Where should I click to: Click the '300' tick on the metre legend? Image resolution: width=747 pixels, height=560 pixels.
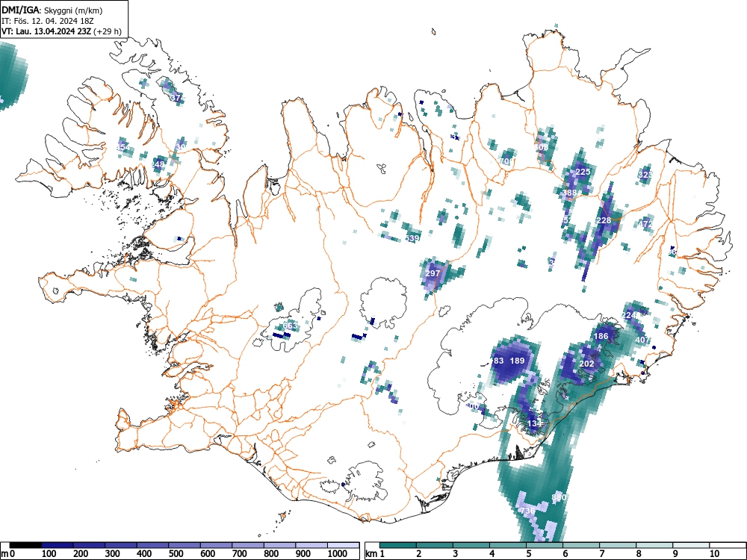113,554
